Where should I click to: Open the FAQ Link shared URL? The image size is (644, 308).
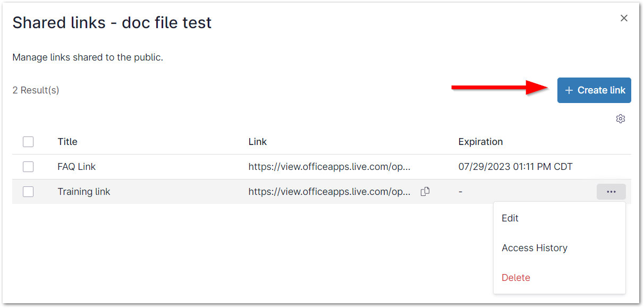328,166
